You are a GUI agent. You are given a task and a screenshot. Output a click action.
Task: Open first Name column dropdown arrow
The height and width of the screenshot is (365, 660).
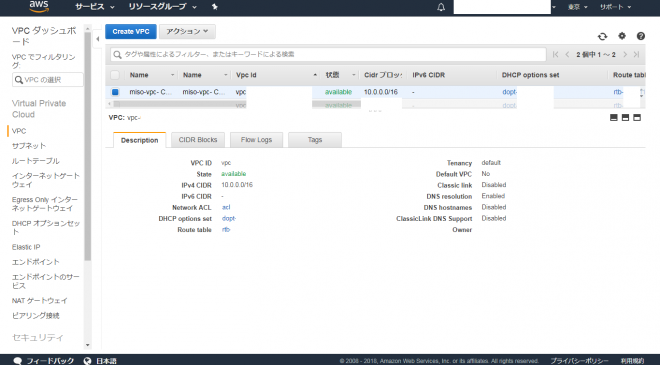173,75
